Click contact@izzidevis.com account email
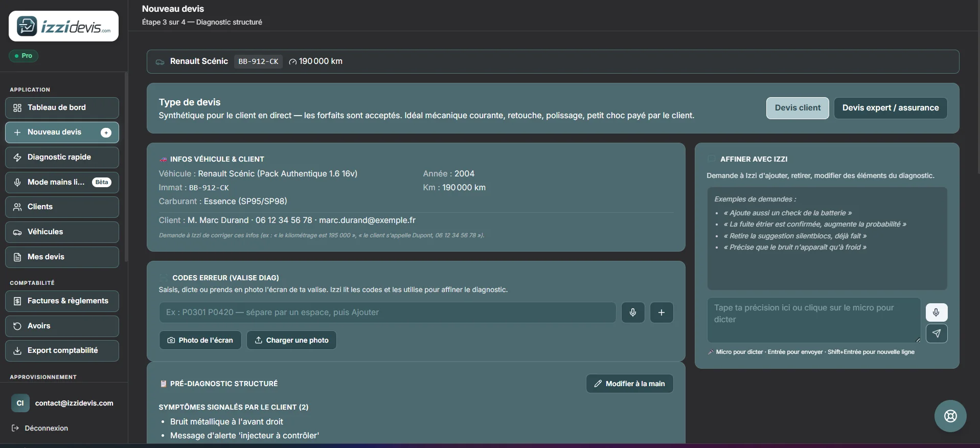The height and width of the screenshot is (448, 980). 74,403
